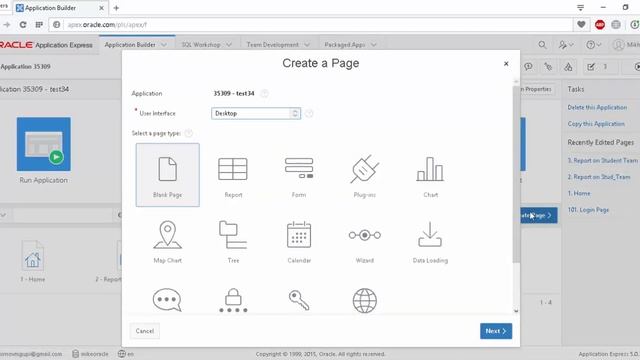Open 101. Login Page link
Image resolution: width=640 pixels, height=360 pixels.
[x=588, y=210]
